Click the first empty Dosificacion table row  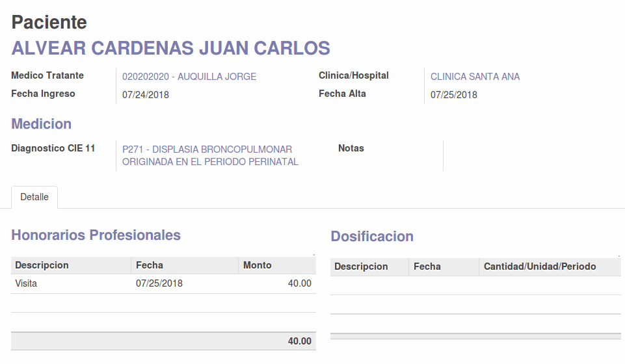[475, 285]
